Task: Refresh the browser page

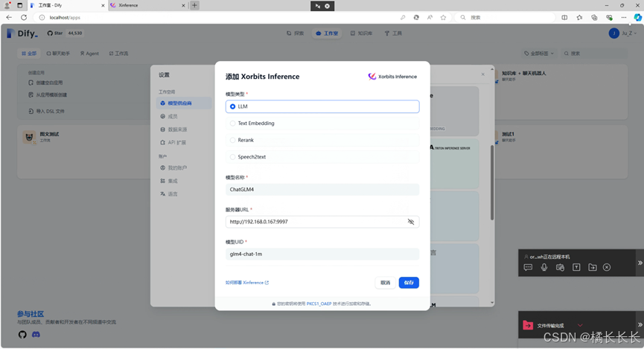Action: click(24, 17)
